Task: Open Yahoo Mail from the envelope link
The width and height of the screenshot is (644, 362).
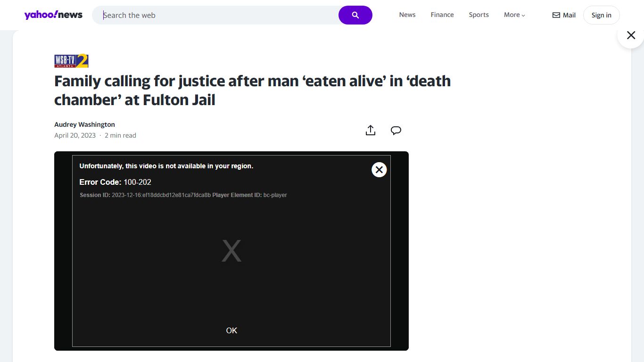Action: (x=564, y=15)
